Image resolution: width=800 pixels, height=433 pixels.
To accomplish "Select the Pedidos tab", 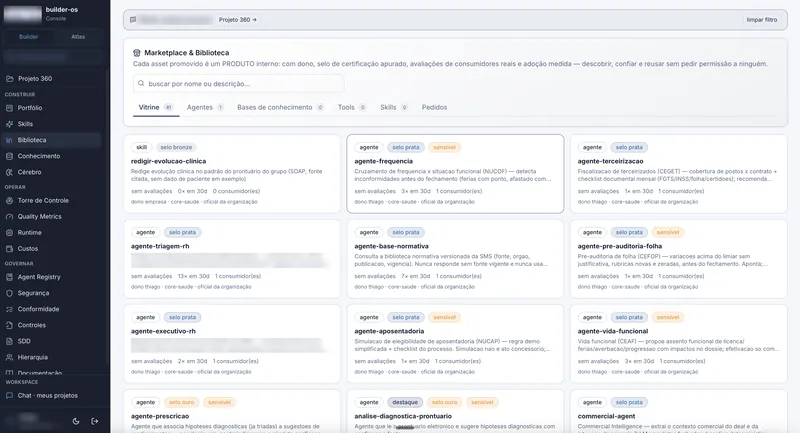I will click(434, 107).
